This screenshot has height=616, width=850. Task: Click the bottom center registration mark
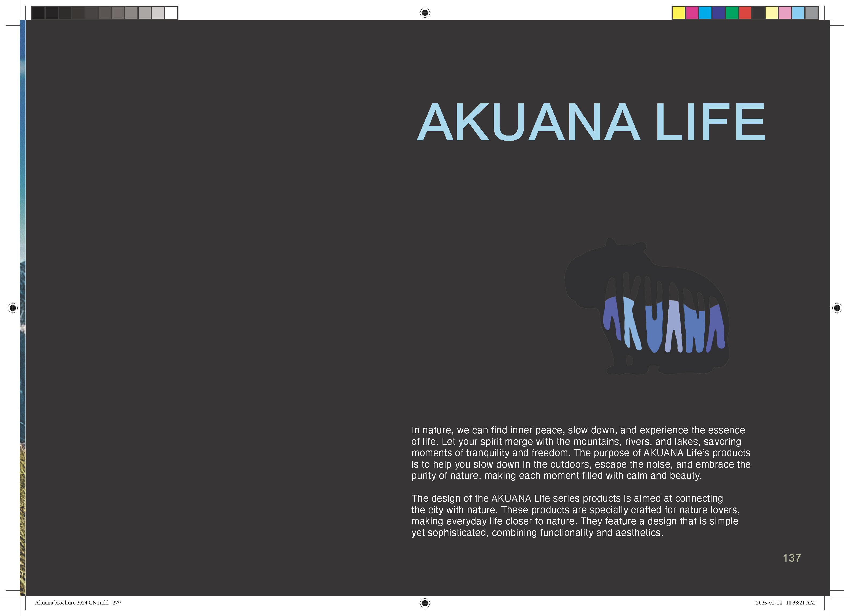click(x=425, y=603)
